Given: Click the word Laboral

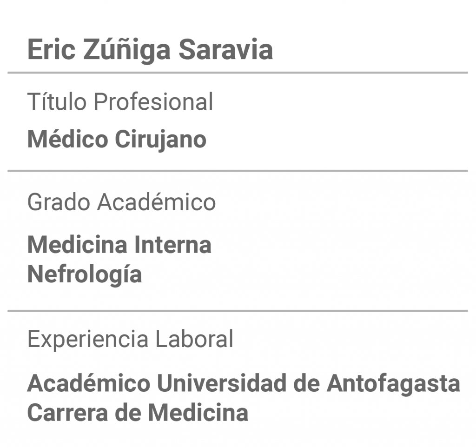Looking at the screenshot, I should pyautogui.click(x=194, y=339).
